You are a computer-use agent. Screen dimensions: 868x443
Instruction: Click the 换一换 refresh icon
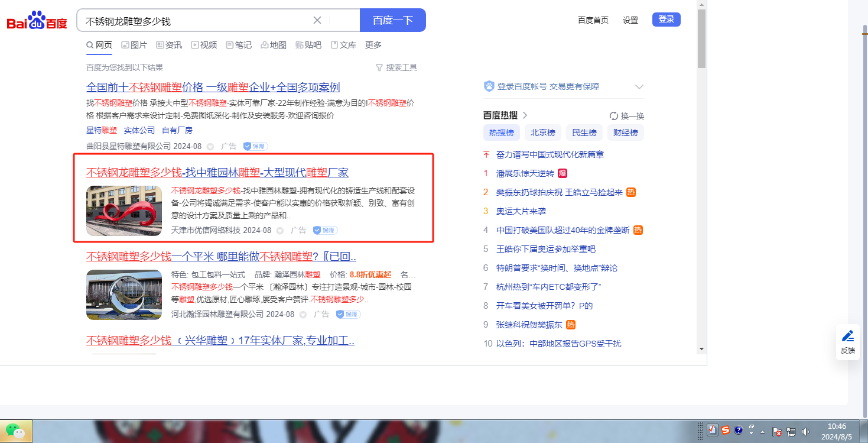614,116
